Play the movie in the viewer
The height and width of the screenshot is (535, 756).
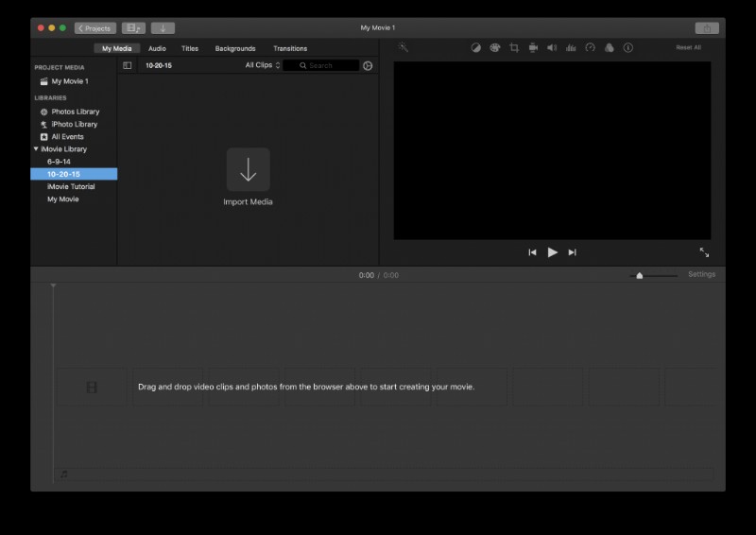coord(553,252)
